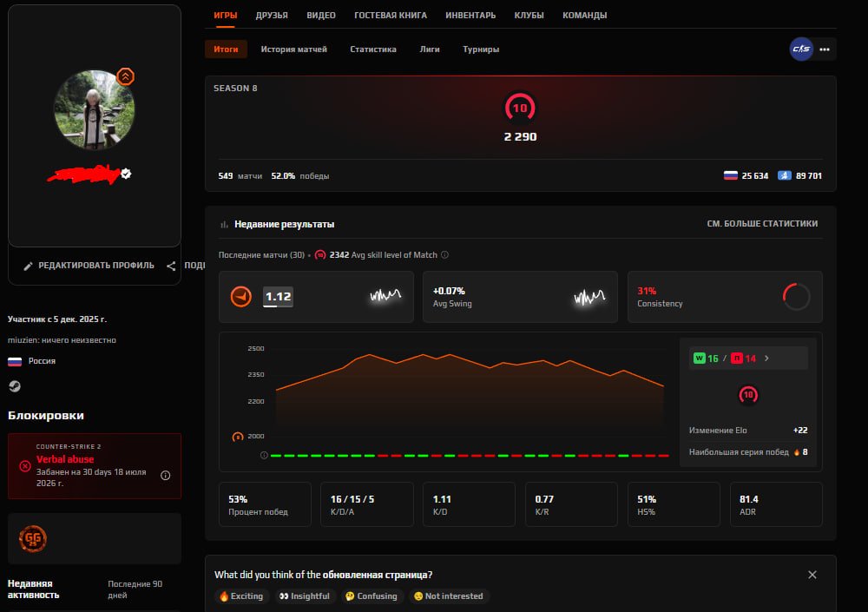Click the red П losses badge

coord(737,359)
